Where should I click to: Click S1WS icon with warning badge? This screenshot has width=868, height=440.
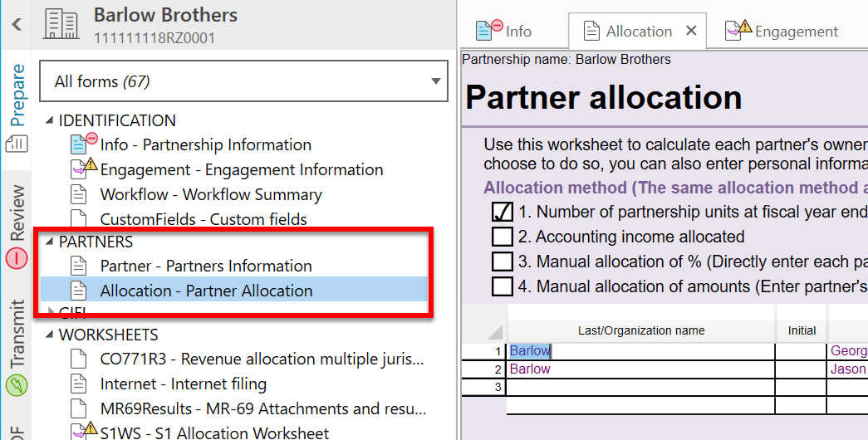[84, 432]
